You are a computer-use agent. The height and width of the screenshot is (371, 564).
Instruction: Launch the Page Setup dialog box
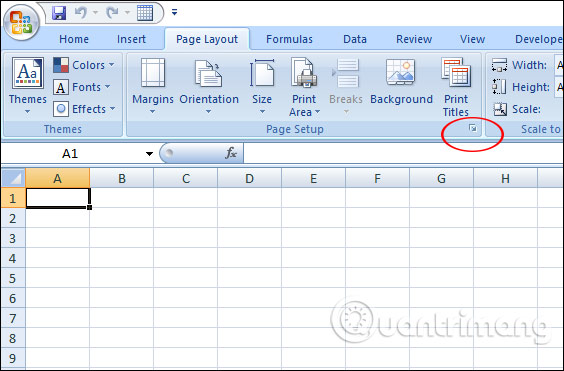point(473,128)
